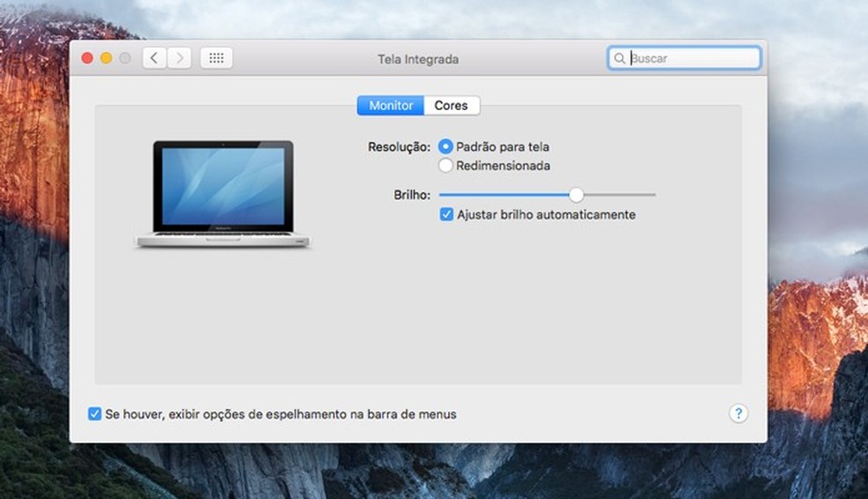
Task: Go back with the left chevron button
Action: 154,58
